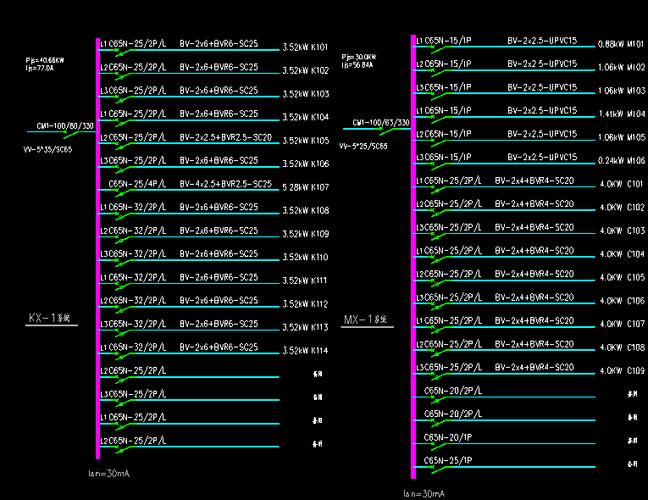Click the 0.24kW M106 load label
The image size is (648, 500).
[621, 160]
